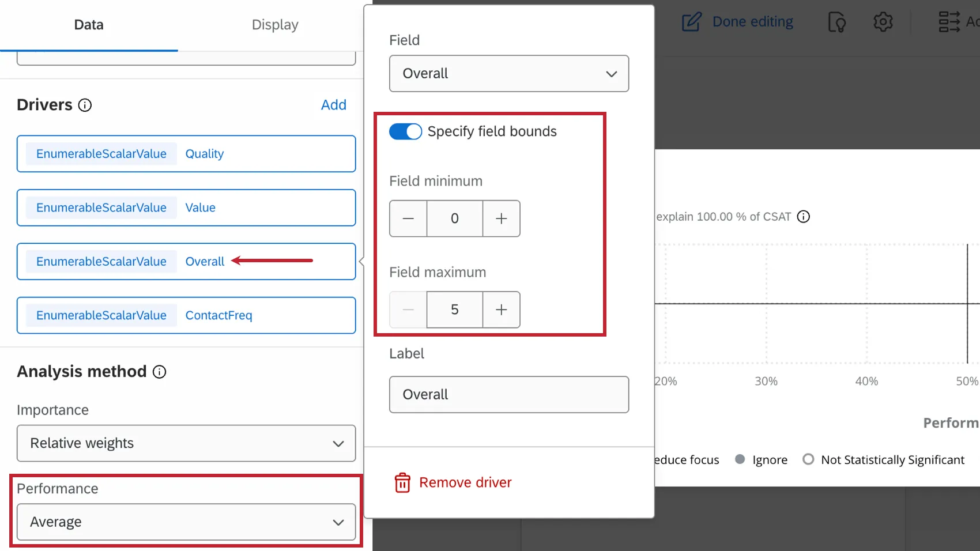Switch to the Data tab
The width and height of the screenshot is (980, 551).
click(x=89, y=25)
